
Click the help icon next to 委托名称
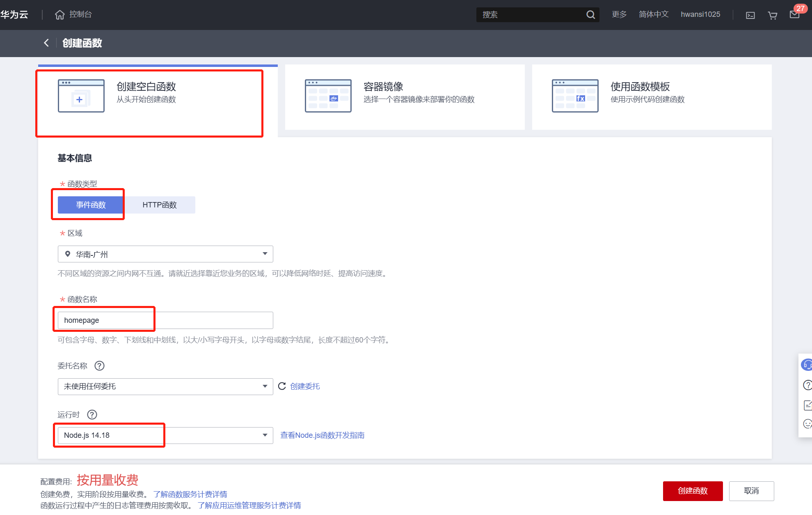(x=99, y=366)
